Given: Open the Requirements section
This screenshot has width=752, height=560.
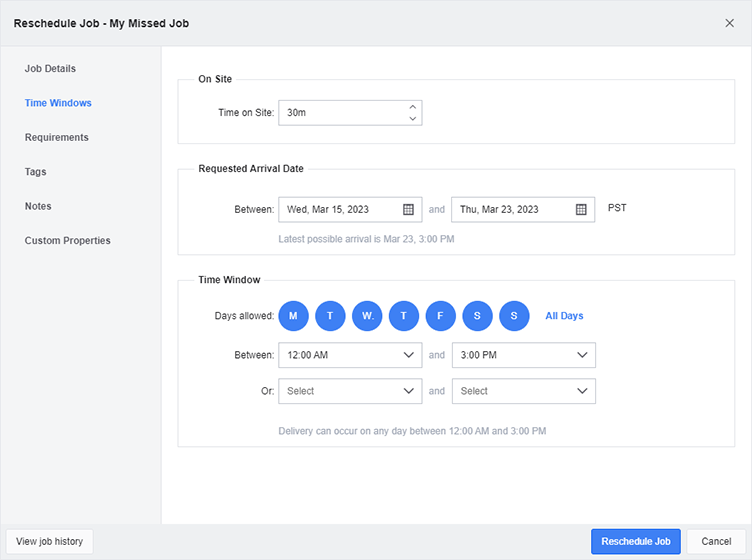Looking at the screenshot, I should pos(57,138).
